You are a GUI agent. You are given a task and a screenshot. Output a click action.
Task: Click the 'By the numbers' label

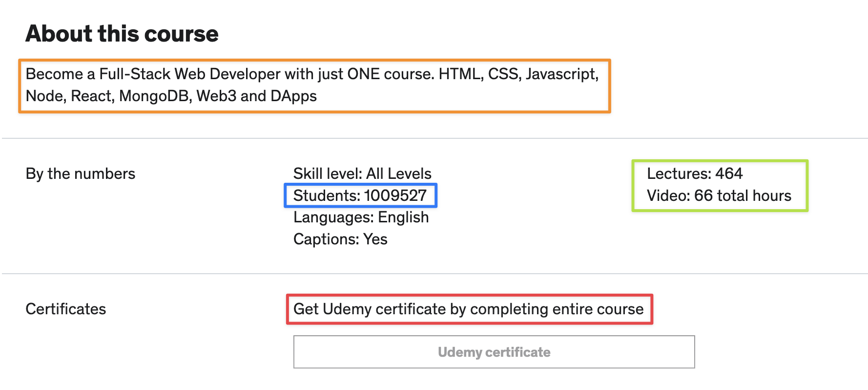coord(81,174)
